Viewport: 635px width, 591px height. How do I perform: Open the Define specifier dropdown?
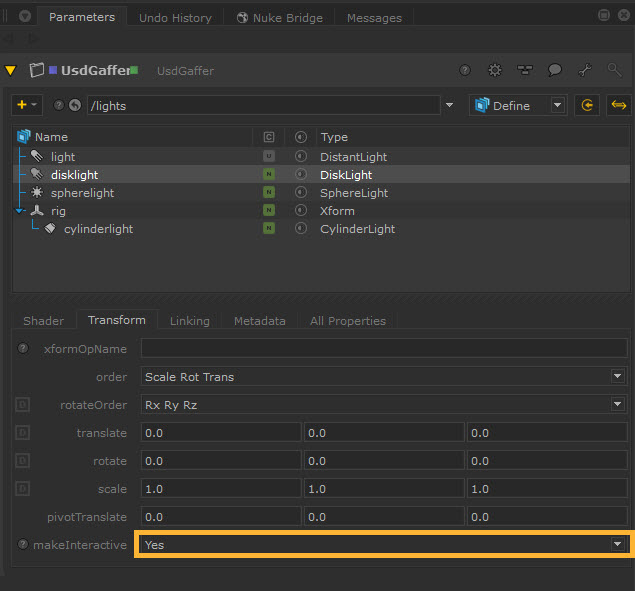[518, 105]
